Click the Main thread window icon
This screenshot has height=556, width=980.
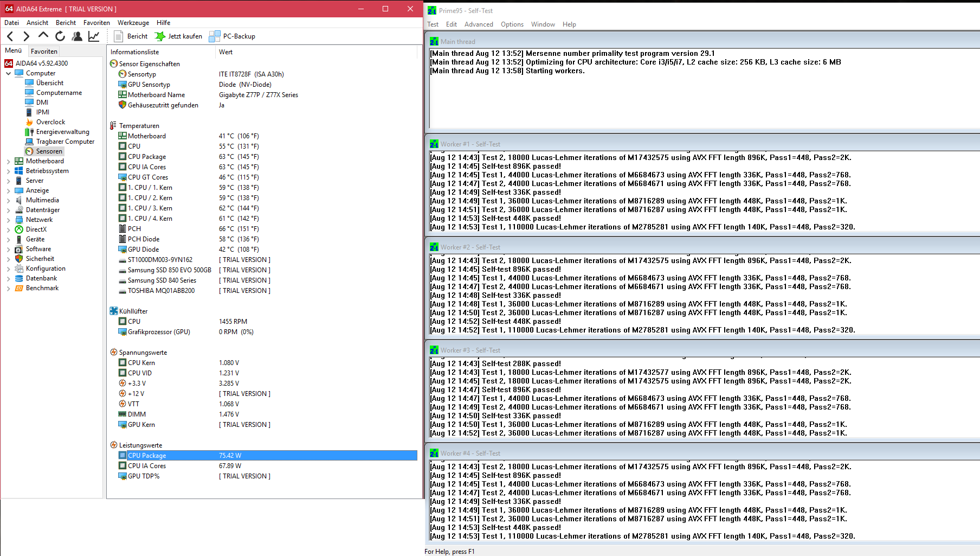434,41
